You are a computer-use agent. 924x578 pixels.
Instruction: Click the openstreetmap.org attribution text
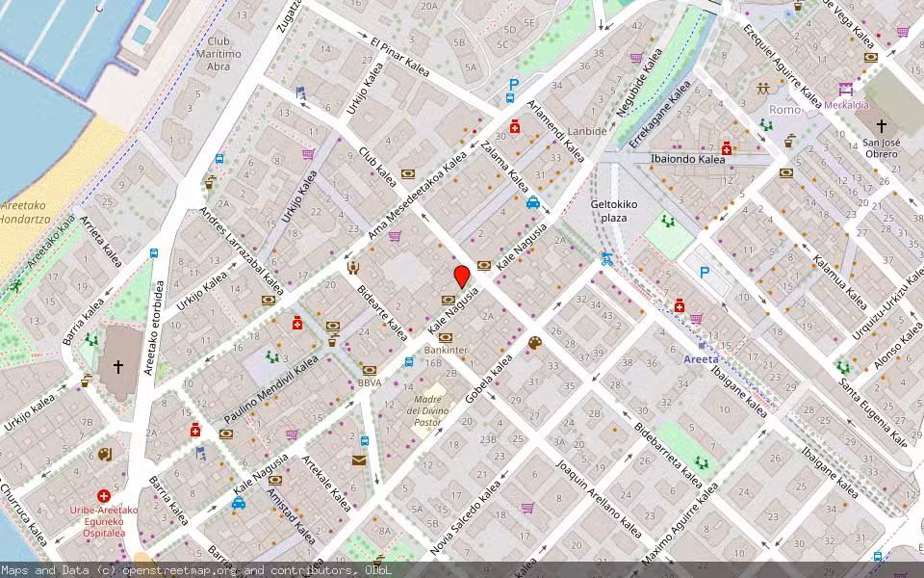181,570
